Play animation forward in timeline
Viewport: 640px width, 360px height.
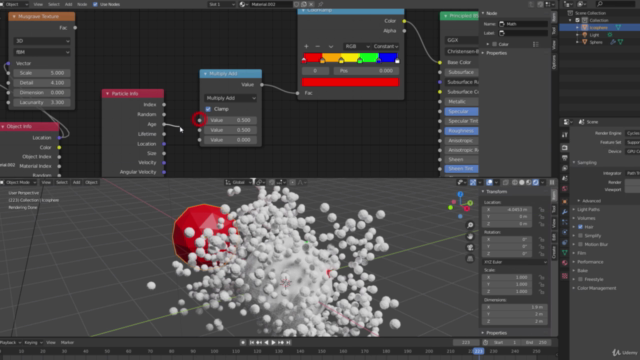point(273,342)
